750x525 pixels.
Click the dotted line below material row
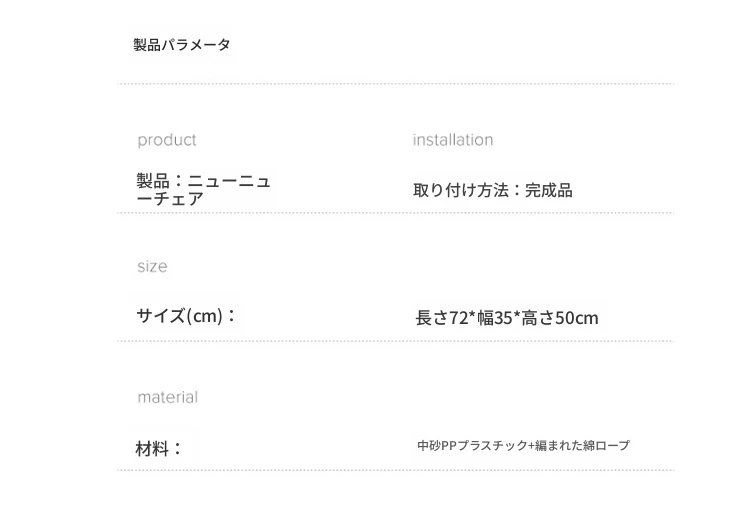click(x=396, y=470)
